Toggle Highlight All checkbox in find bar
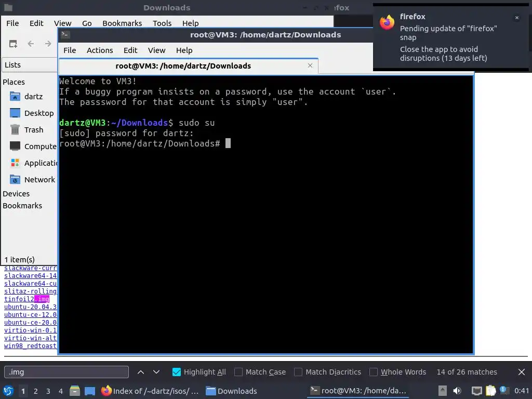 177,372
